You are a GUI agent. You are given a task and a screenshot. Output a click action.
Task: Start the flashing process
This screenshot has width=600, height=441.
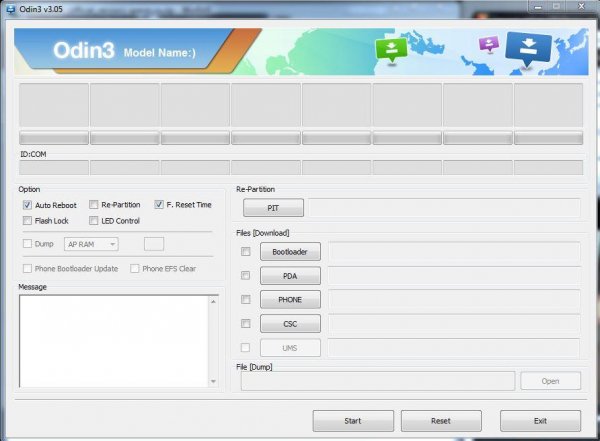coord(353,421)
